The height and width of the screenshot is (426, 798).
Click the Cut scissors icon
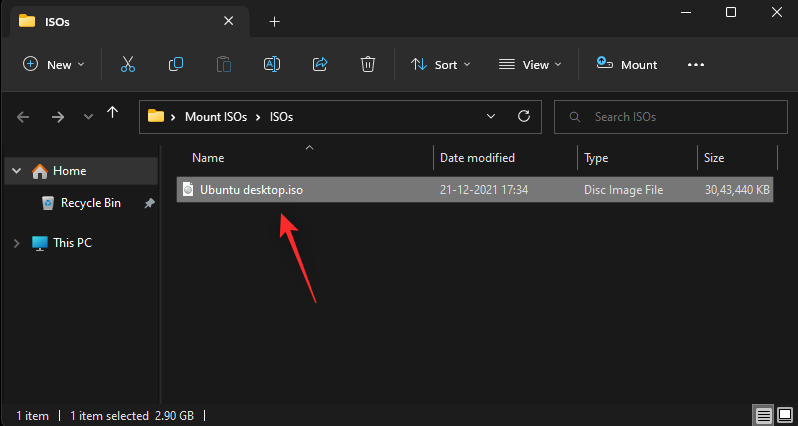[x=127, y=64]
